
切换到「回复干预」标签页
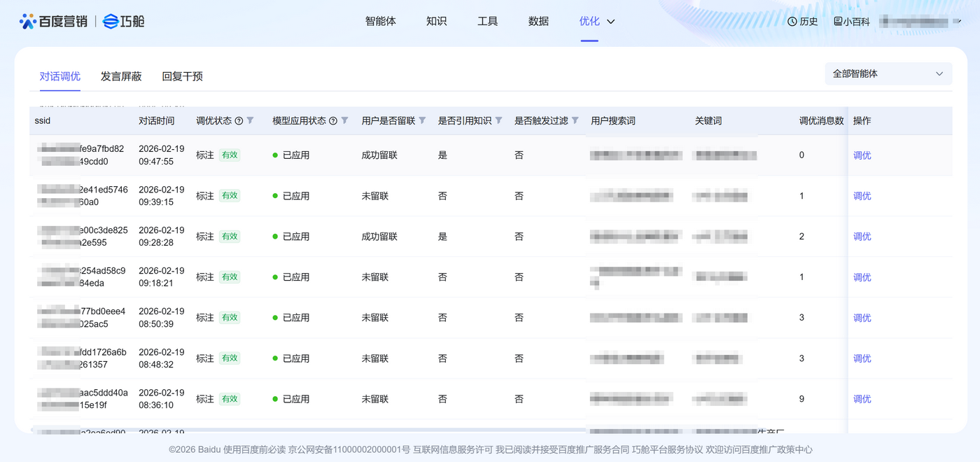click(181, 76)
